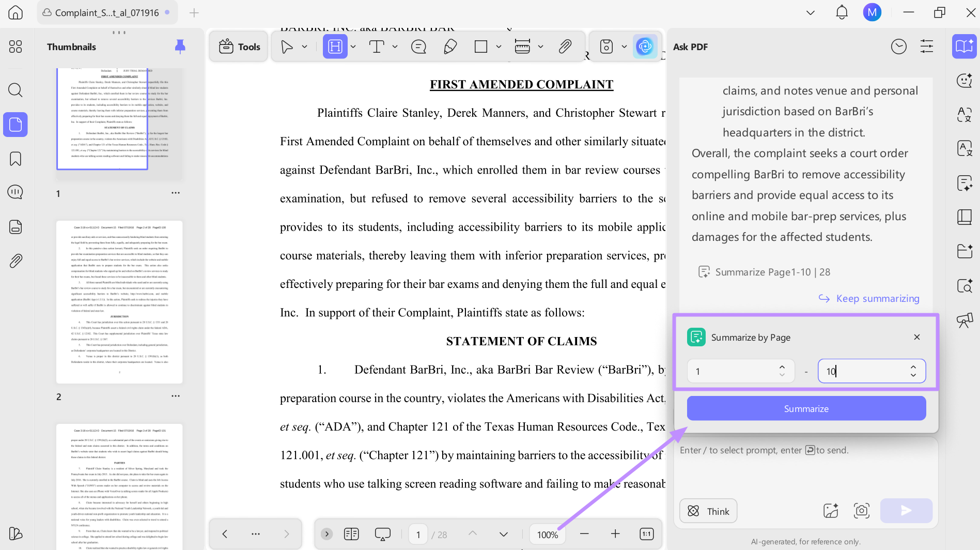
Task: Open Ask PDF chat history clock icon
Action: 899,47
